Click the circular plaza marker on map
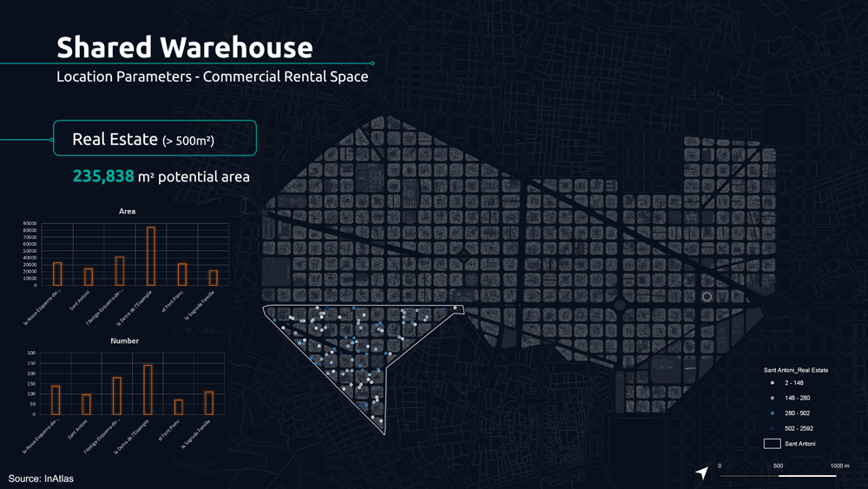This screenshot has height=489, width=868. [706, 297]
